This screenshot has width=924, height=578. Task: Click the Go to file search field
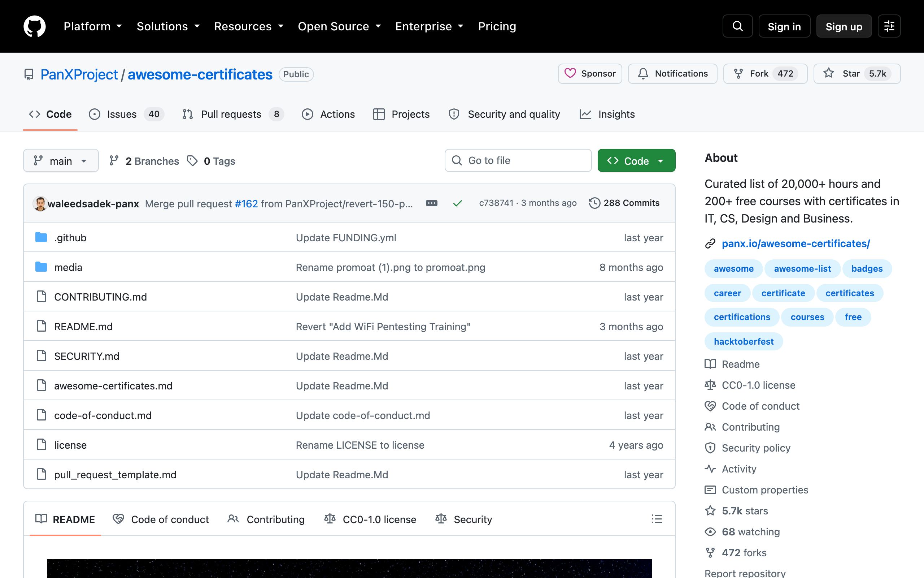518,160
